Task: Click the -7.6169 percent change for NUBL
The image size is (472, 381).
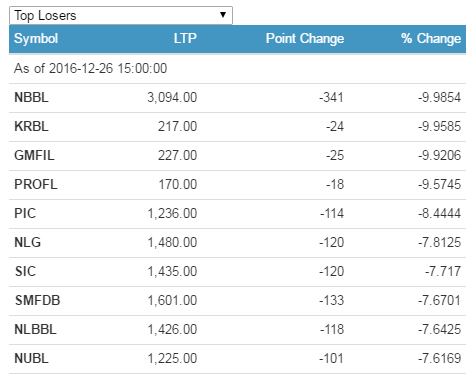Action: pos(440,358)
